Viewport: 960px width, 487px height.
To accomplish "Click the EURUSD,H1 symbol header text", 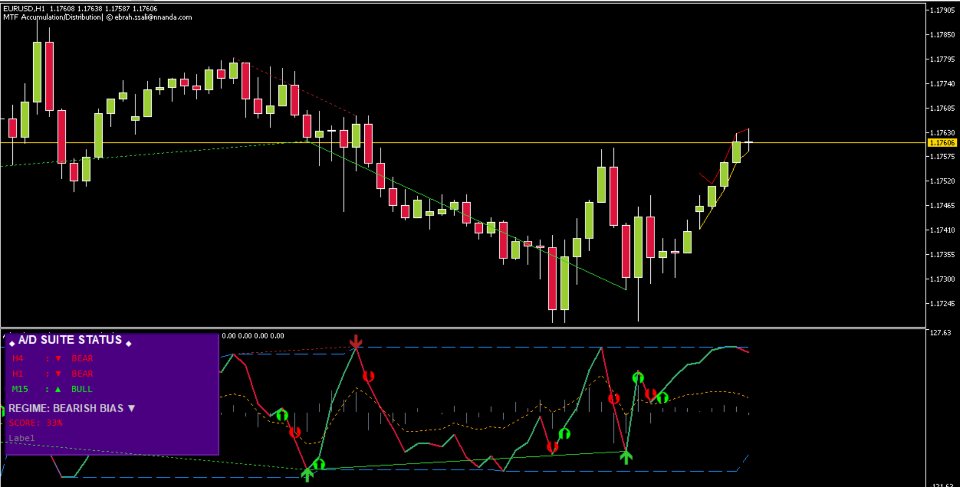I will point(23,8).
